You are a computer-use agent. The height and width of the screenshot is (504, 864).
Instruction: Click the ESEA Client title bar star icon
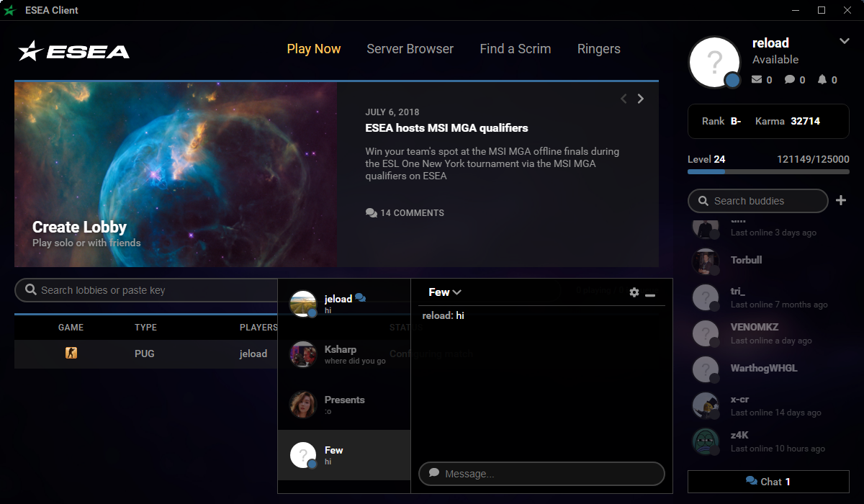pos(9,10)
